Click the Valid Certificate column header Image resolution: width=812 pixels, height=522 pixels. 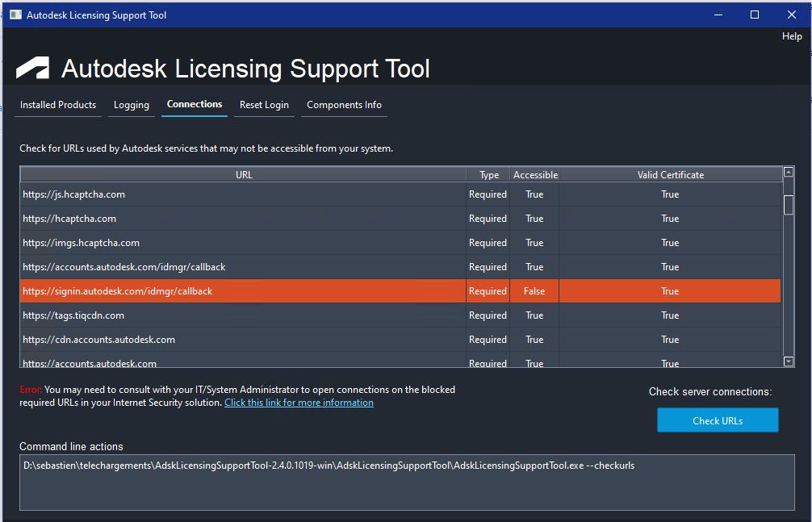(x=670, y=175)
